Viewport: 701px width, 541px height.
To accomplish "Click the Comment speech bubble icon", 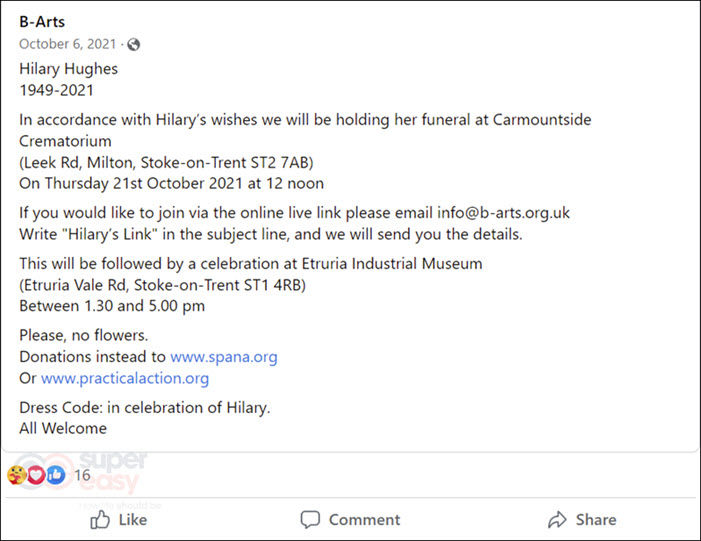I will click(x=310, y=520).
